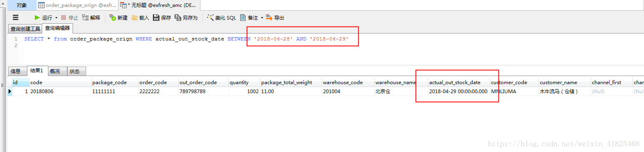
Task: Switch to Query Editor tab
Action: [x=57, y=28]
